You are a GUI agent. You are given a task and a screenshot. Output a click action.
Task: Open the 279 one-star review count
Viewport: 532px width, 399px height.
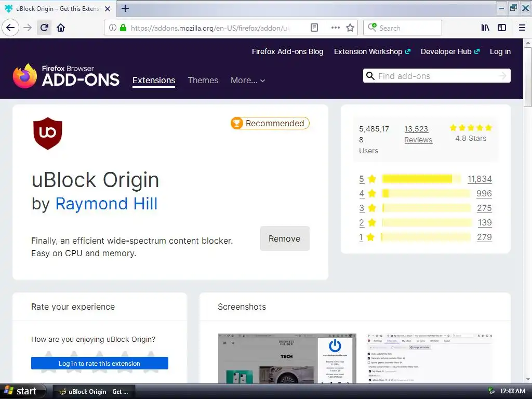coord(484,237)
